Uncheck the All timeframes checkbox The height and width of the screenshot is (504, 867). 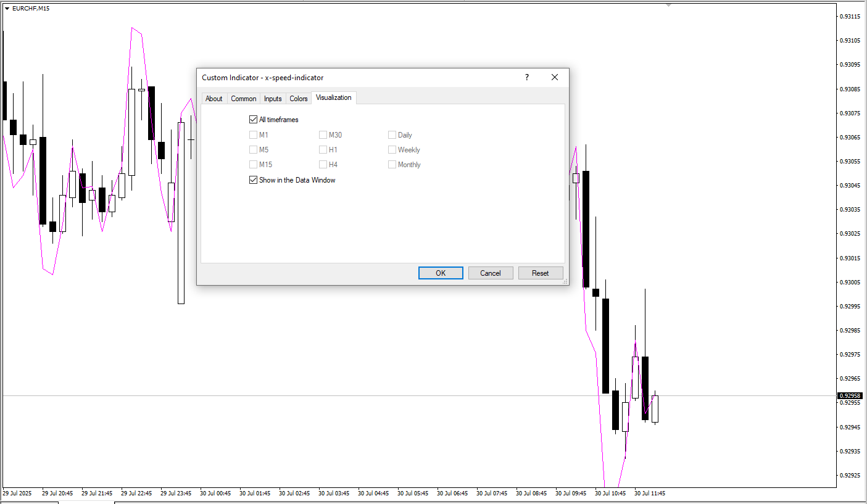(253, 120)
